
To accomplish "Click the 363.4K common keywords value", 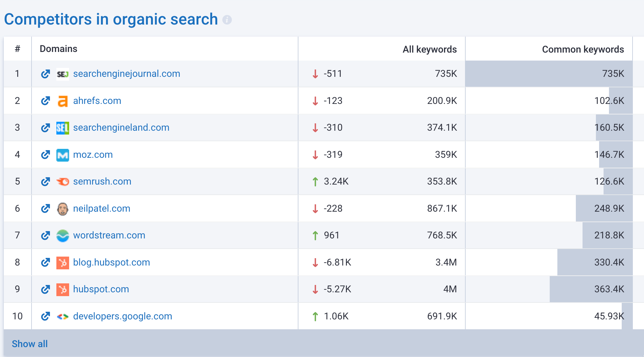I will point(609,289).
